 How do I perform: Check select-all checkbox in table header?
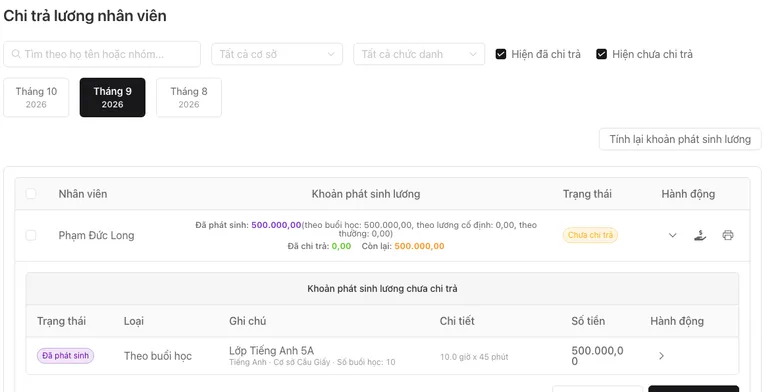point(31,194)
